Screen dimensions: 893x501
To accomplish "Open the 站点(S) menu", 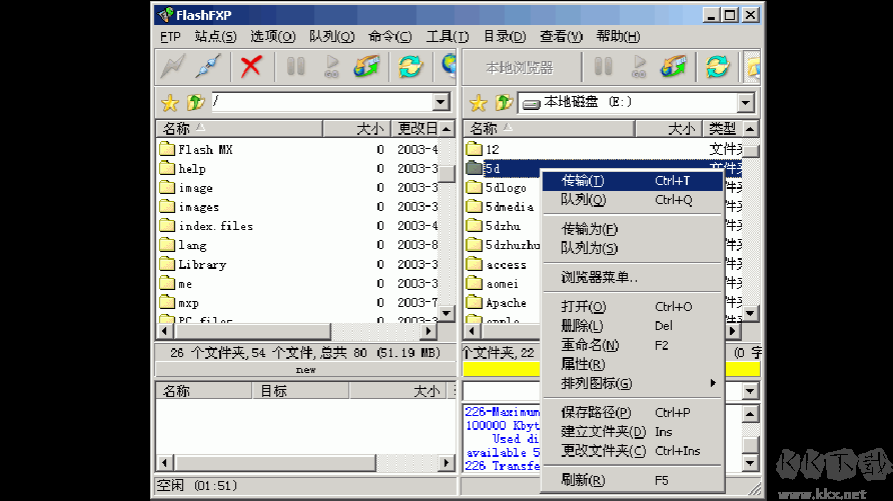I will click(x=215, y=37).
